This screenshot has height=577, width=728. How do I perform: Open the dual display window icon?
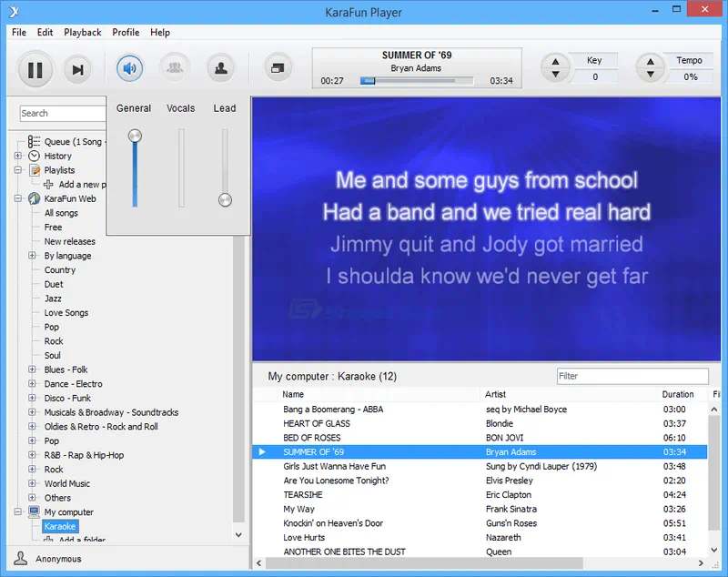tap(278, 68)
